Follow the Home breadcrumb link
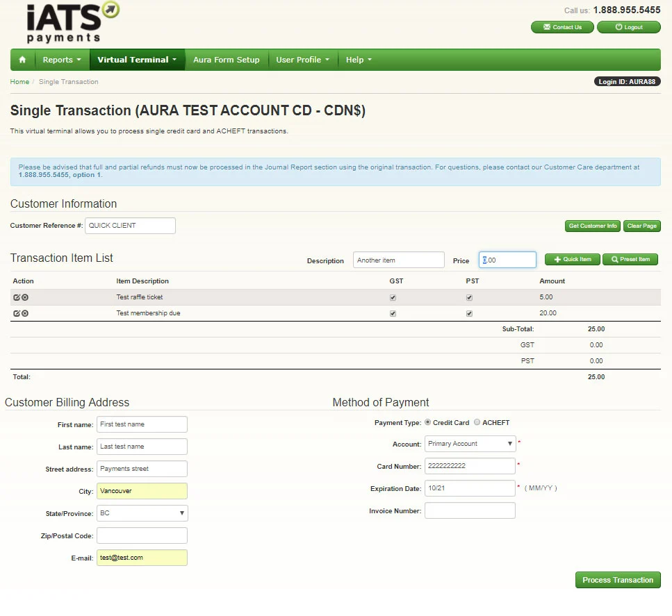This screenshot has width=672, height=616. [19, 82]
